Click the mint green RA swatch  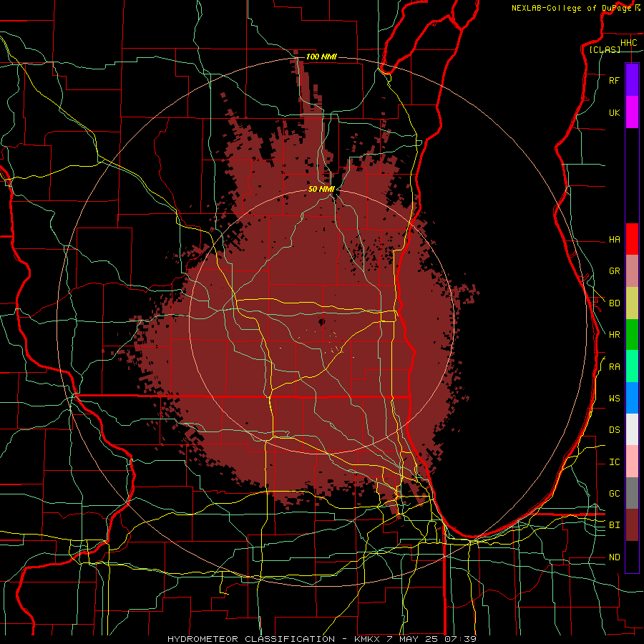(x=632, y=366)
